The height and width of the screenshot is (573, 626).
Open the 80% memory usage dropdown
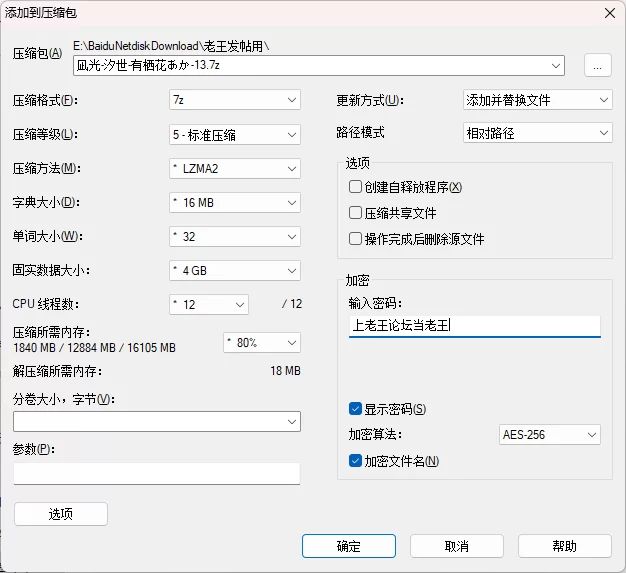[262, 342]
